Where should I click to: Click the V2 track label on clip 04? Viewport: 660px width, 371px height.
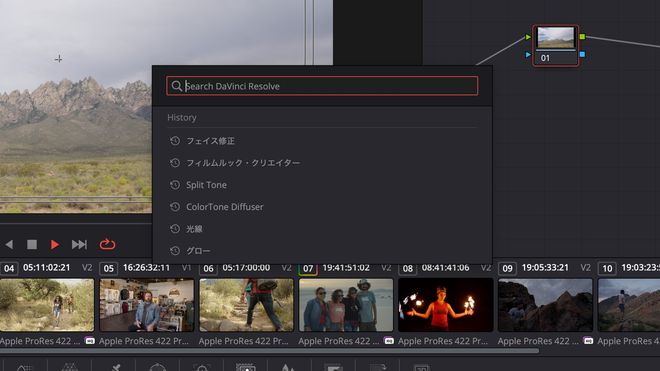click(x=87, y=268)
